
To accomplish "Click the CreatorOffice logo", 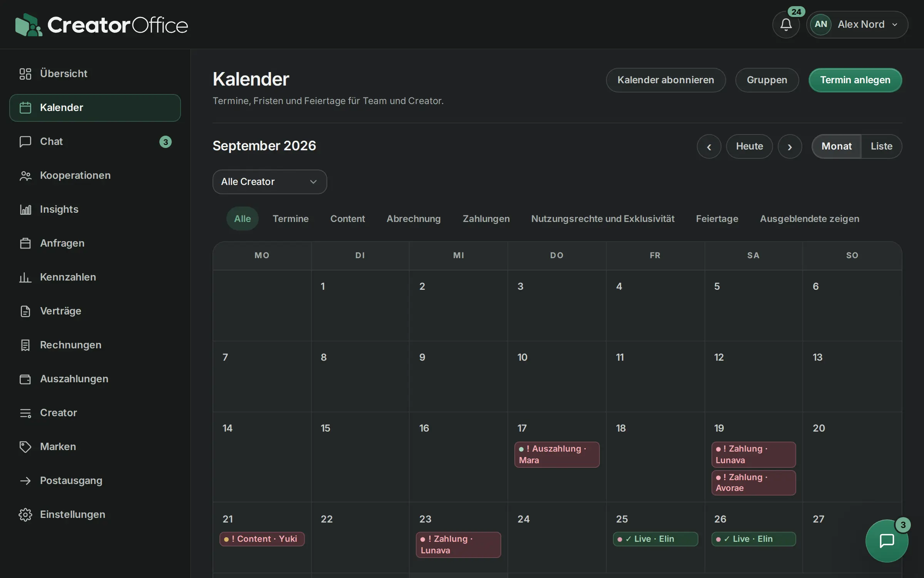I will pos(102,25).
